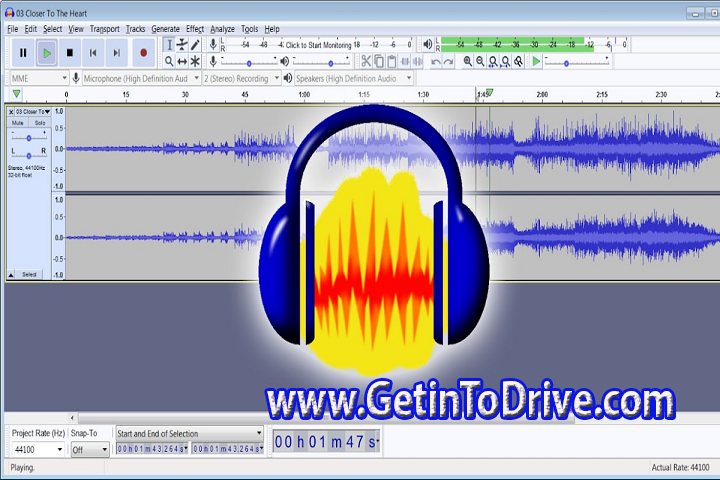The width and height of the screenshot is (720, 480).
Task: Open the Generate menu
Action: coord(165,29)
